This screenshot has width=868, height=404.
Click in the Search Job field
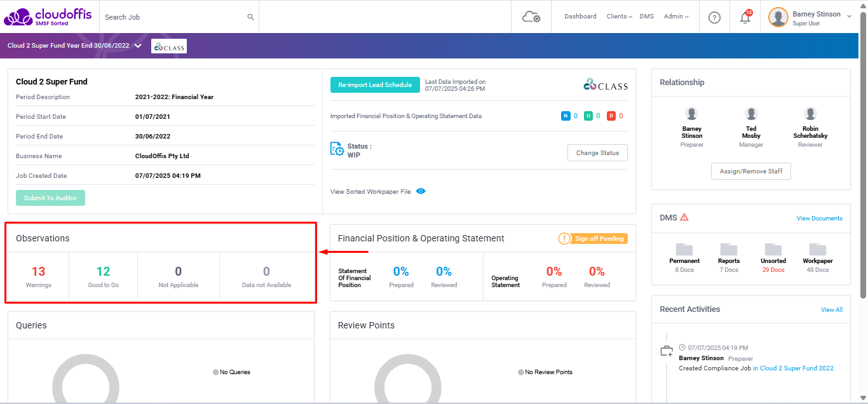(173, 17)
